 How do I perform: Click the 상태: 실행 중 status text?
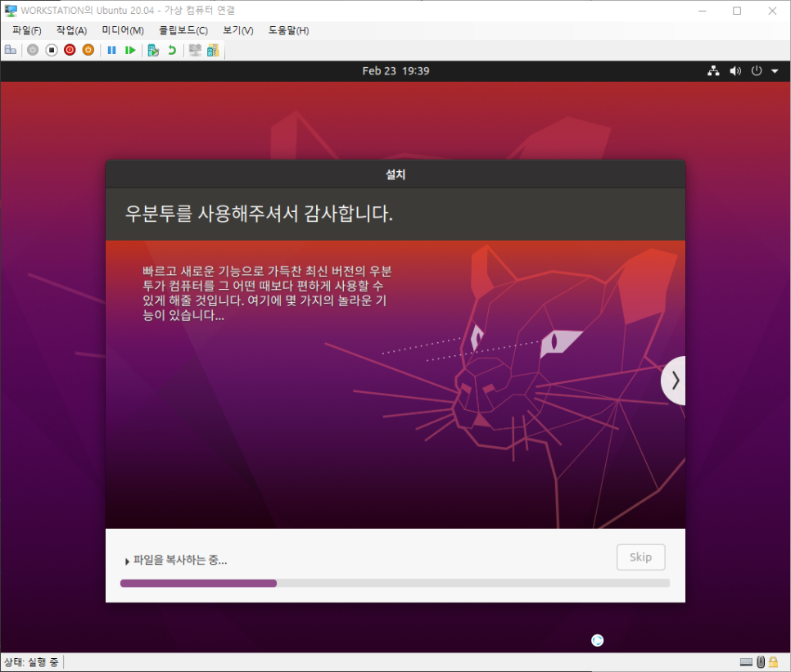click(31, 662)
